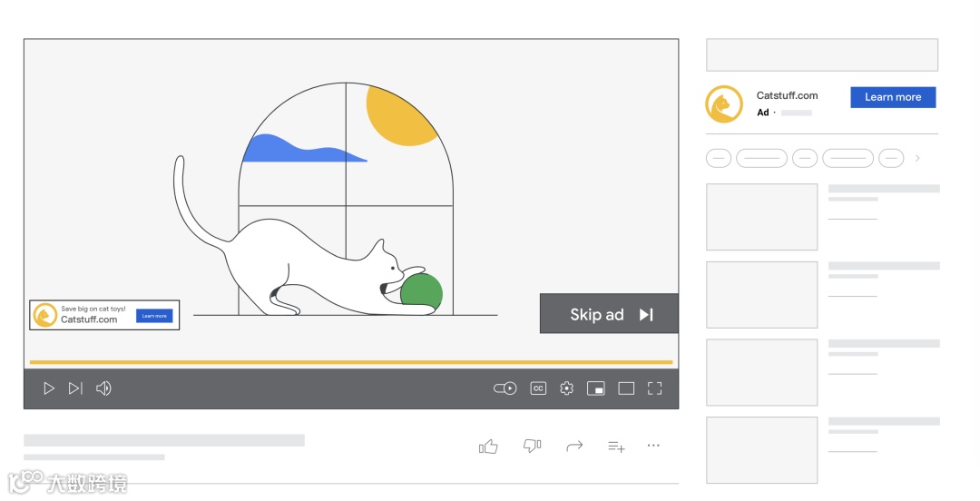Open the fourth recommended video thumbnail
980x501 pixels.
pos(762,449)
